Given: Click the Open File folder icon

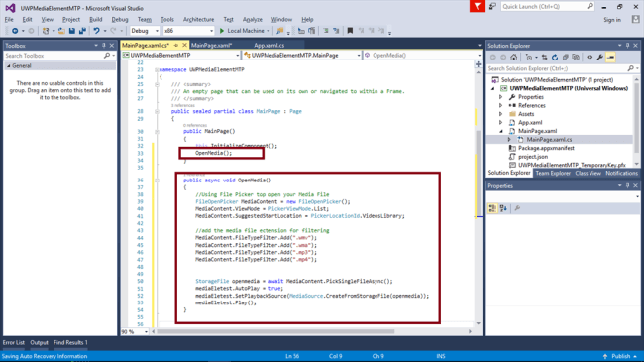Looking at the screenshot, I should coord(61,31).
